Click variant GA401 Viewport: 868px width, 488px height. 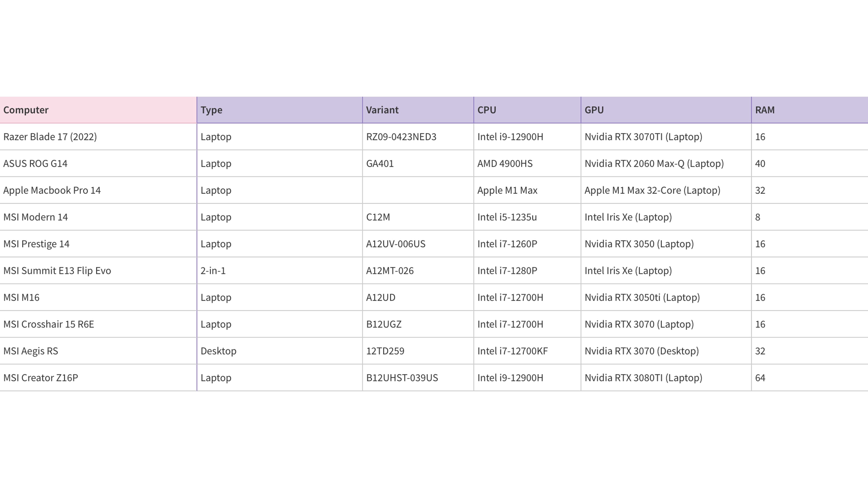418,163
